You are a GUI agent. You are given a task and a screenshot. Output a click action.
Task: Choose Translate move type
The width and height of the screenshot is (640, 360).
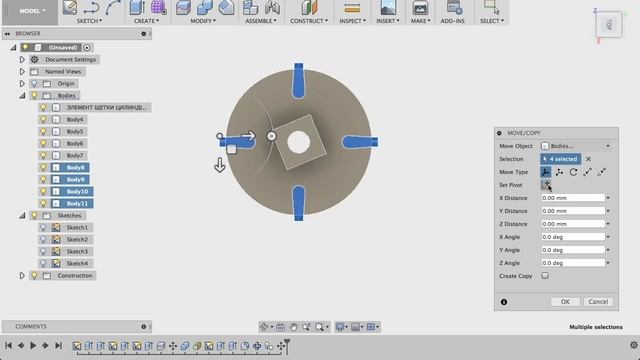pyautogui.click(x=559, y=172)
